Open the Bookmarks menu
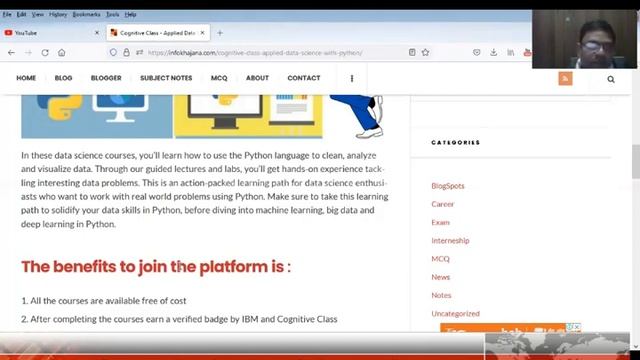Screen dimensions: 640x360 (x=86, y=14)
